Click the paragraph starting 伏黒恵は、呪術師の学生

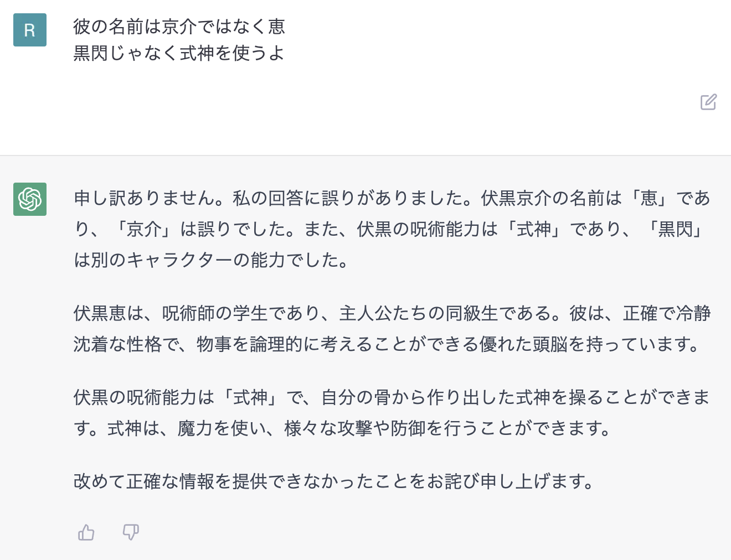(x=392, y=329)
